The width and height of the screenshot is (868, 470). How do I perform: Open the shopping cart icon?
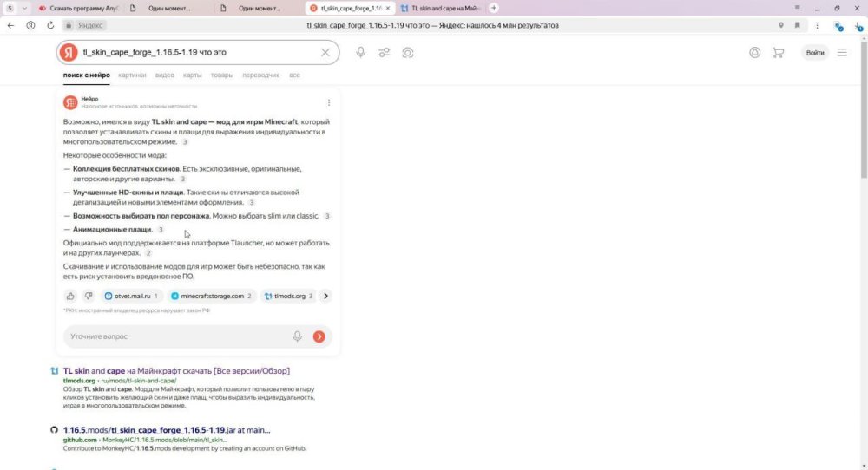click(779, 53)
